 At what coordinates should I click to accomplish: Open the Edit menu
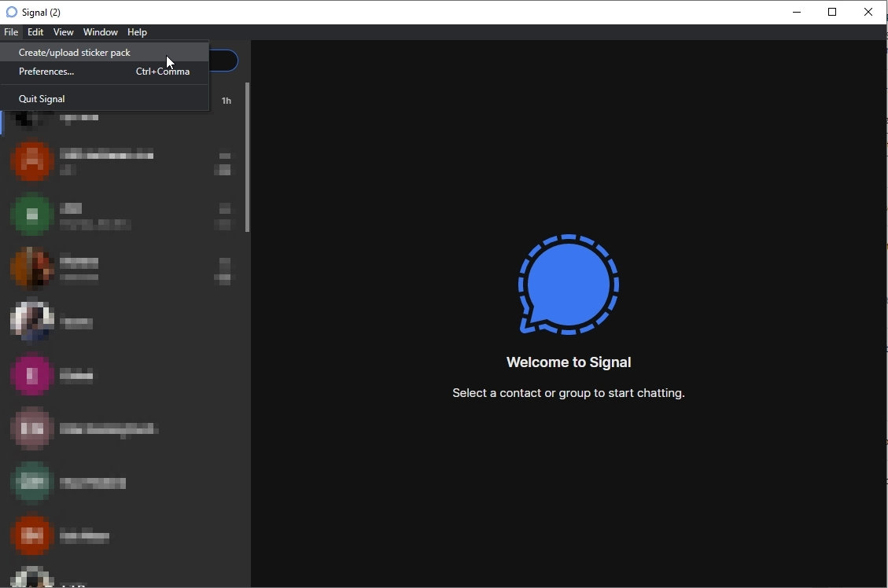pyautogui.click(x=35, y=32)
